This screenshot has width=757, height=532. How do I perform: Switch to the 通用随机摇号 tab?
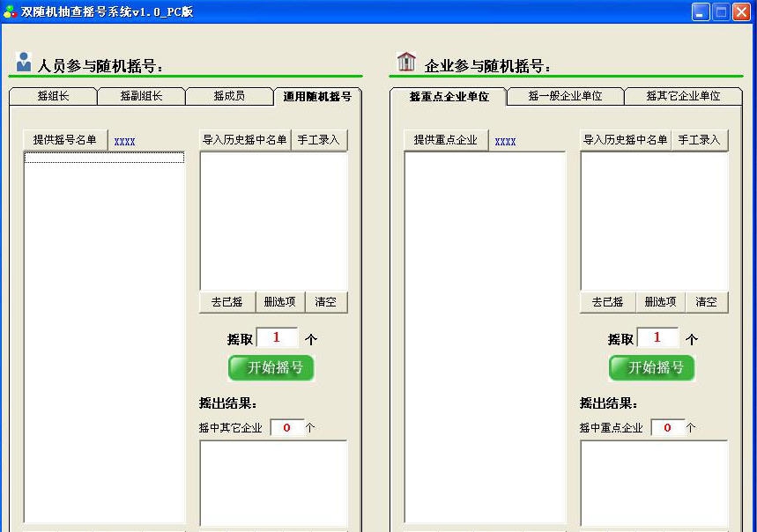318,97
